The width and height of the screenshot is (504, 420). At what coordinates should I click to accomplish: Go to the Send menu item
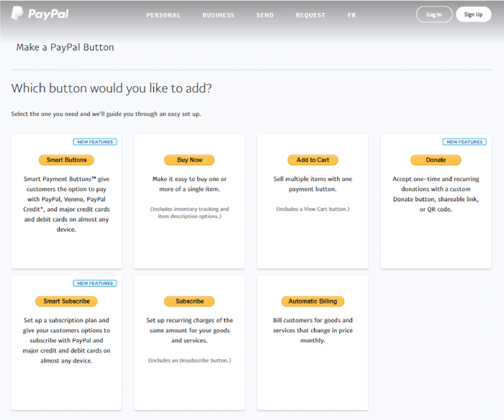pos(265,15)
